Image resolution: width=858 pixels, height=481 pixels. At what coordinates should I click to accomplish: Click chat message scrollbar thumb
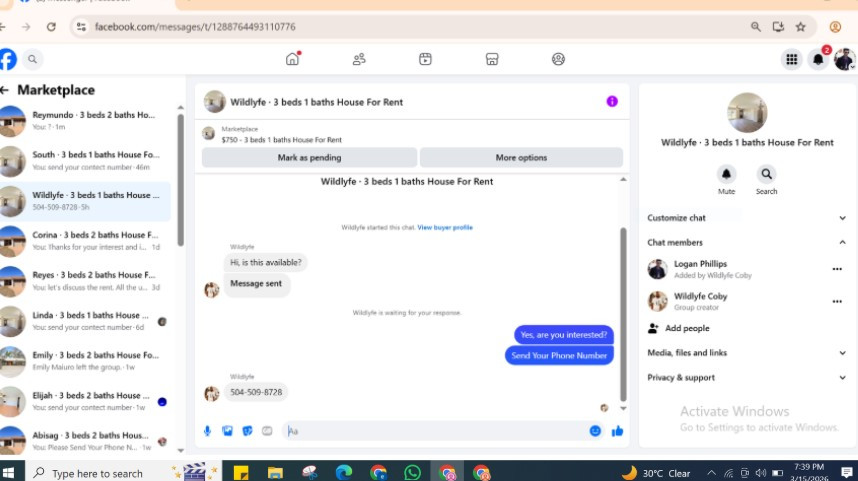[x=623, y=315]
